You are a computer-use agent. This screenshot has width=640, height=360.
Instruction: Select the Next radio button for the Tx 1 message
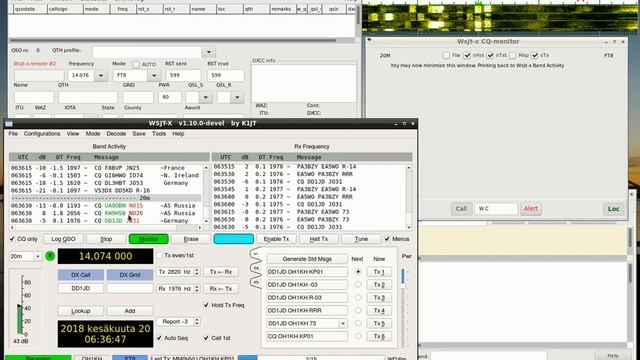click(x=358, y=272)
